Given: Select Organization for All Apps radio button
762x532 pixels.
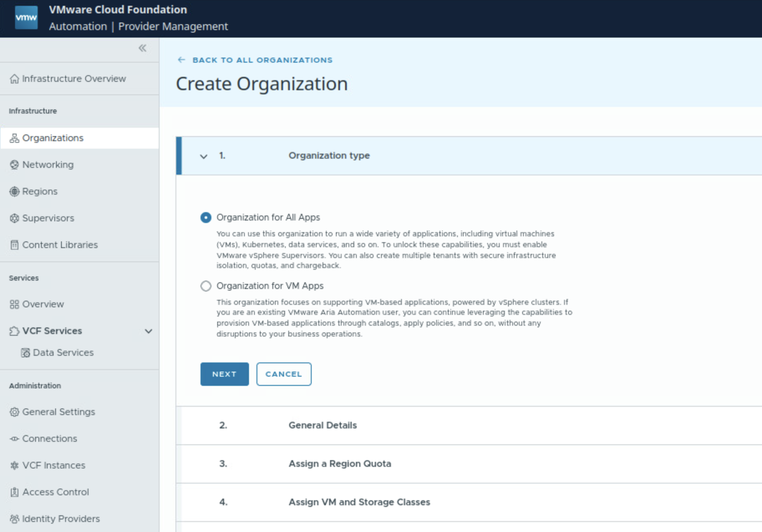Looking at the screenshot, I should tap(206, 218).
